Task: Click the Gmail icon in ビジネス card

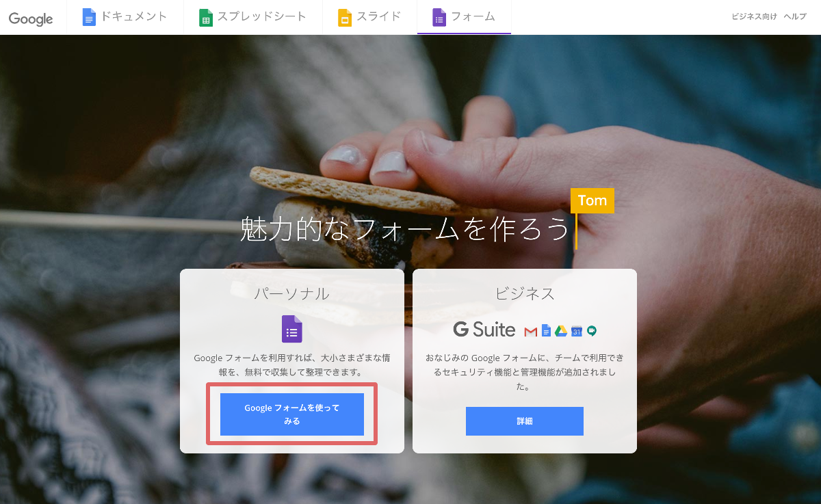Action: 530,332
